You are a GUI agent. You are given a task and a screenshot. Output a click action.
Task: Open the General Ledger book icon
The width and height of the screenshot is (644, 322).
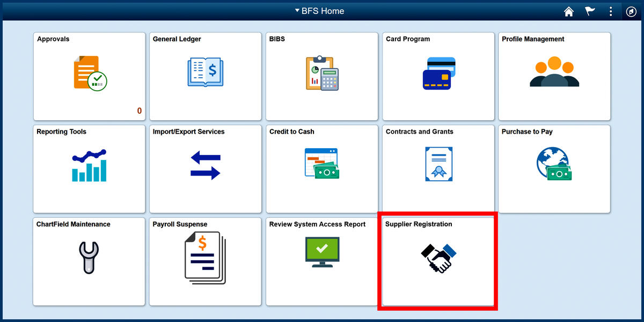coord(206,73)
